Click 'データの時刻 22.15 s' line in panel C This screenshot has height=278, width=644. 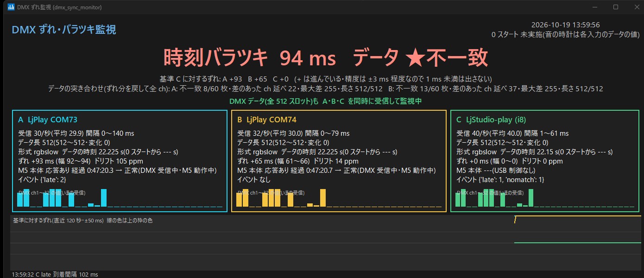(534, 152)
